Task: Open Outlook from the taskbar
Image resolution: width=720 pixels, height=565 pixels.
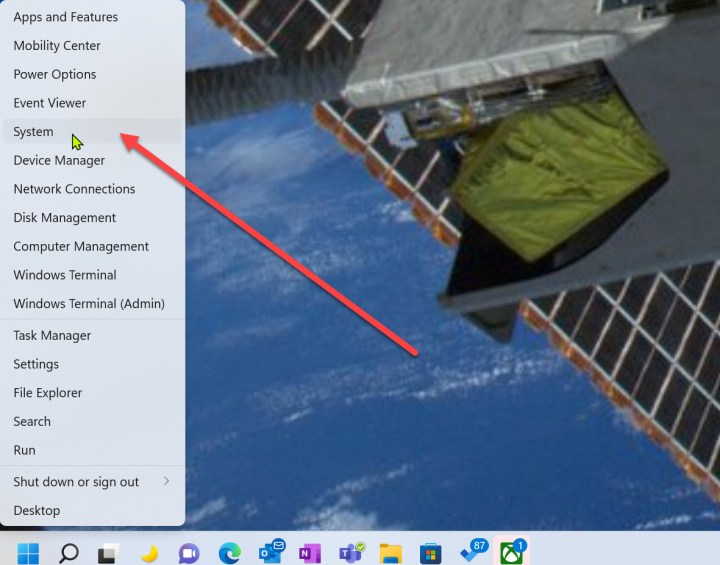Action: pyautogui.click(x=270, y=551)
